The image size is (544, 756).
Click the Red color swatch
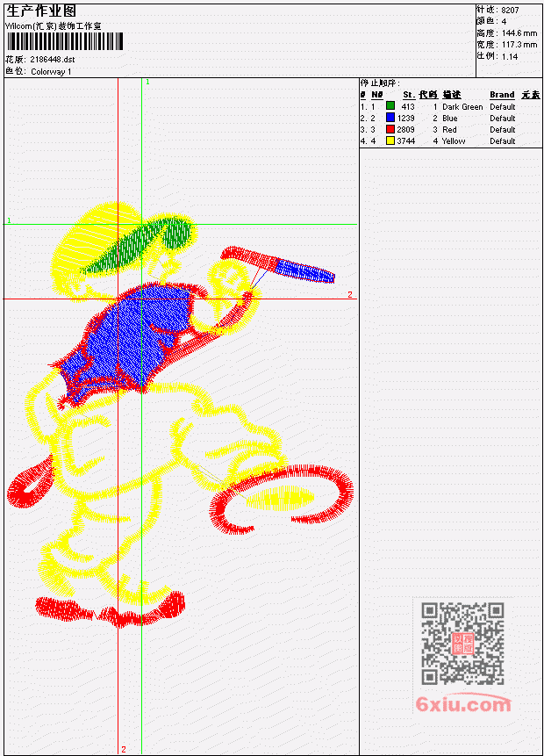[390, 129]
